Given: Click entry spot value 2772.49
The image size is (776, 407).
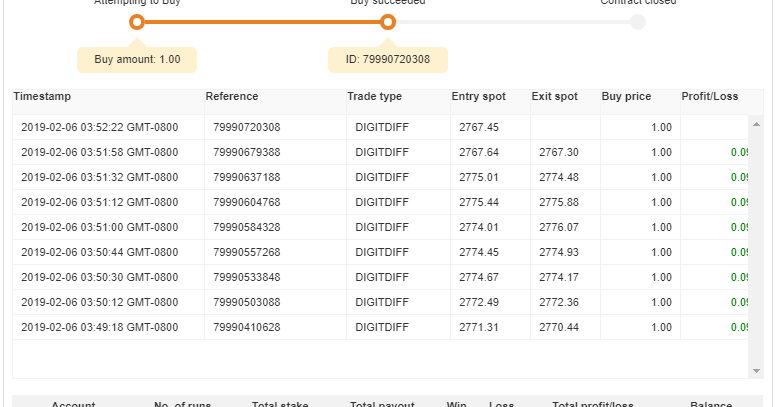Looking at the screenshot, I should coord(479,302).
